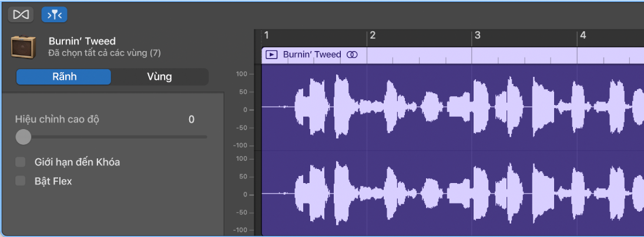Image resolution: width=644 pixels, height=237 pixels.
Task: Click the Hiệu chỉnh cao độ slider knob
Action: click(23, 137)
